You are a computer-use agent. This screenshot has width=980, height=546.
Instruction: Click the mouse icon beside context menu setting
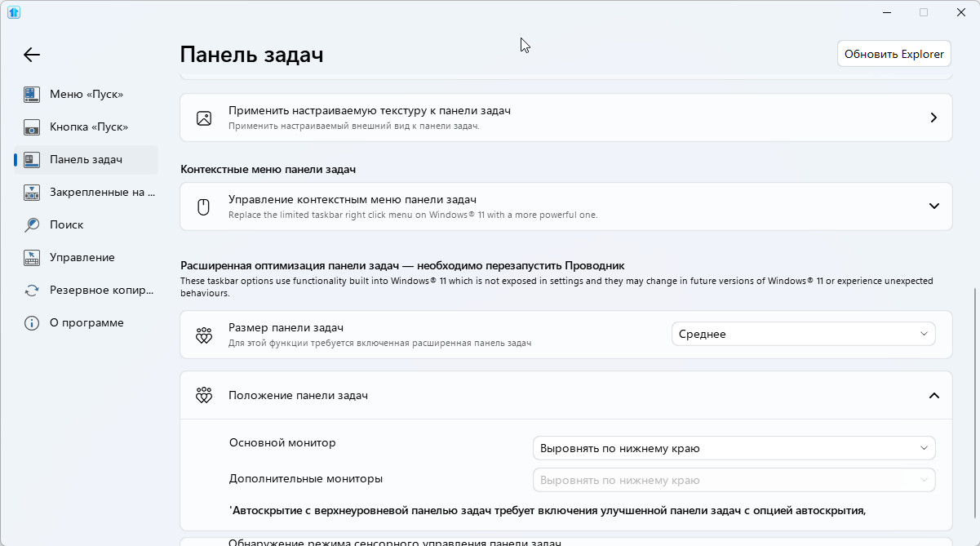click(204, 206)
